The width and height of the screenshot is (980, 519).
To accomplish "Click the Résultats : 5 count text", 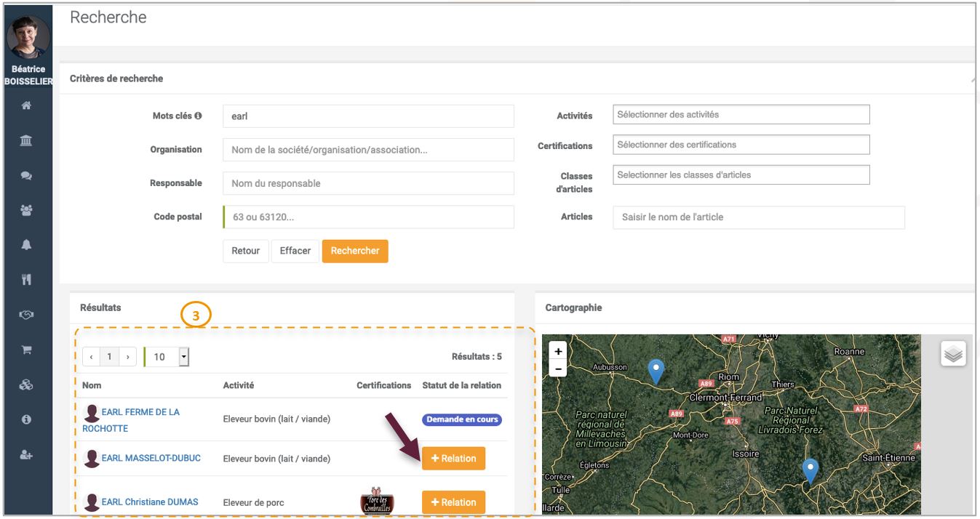I will tap(477, 357).
